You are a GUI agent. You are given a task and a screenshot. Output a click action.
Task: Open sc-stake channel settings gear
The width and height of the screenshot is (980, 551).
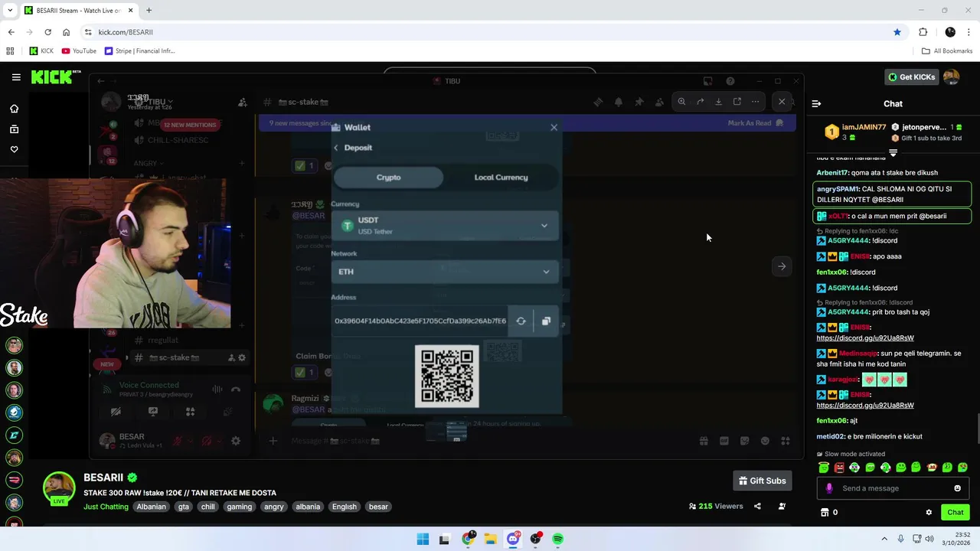pos(242,357)
